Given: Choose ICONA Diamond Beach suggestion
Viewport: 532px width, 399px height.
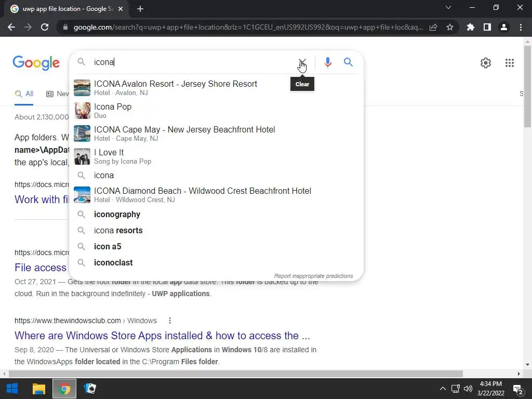Looking at the screenshot, I should (216, 195).
